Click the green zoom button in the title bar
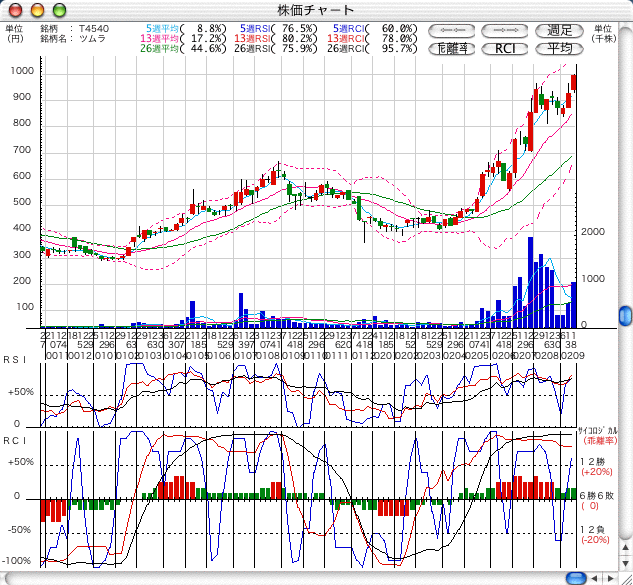633x585 pixels. point(59,10)
